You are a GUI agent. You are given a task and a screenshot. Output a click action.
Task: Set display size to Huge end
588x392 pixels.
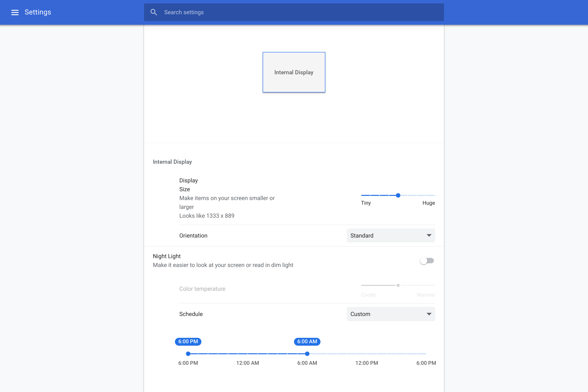click(x=434, y=195)
